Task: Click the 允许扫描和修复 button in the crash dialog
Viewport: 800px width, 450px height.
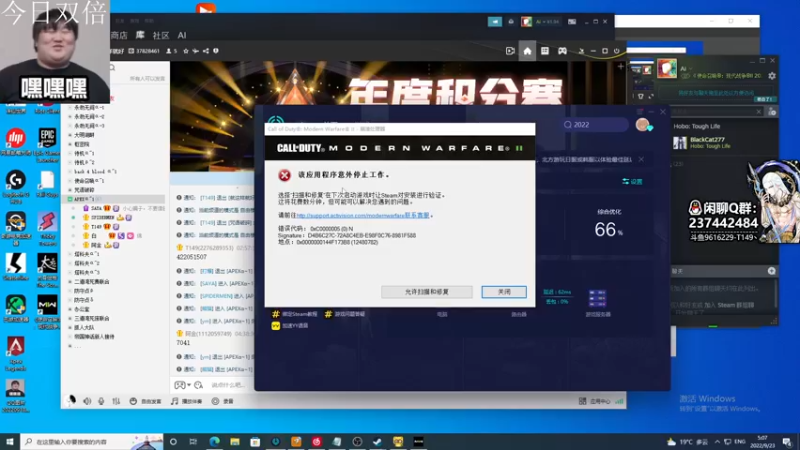Action: point(427,292)
